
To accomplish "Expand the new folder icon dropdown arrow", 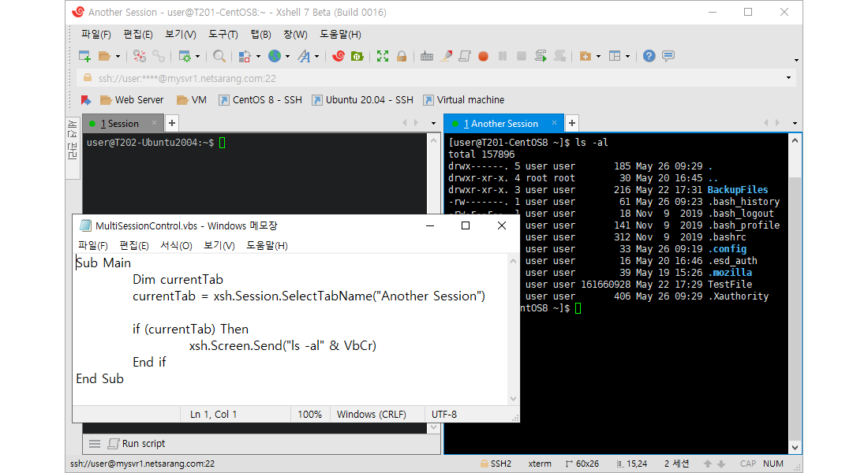I will (598, 57).
